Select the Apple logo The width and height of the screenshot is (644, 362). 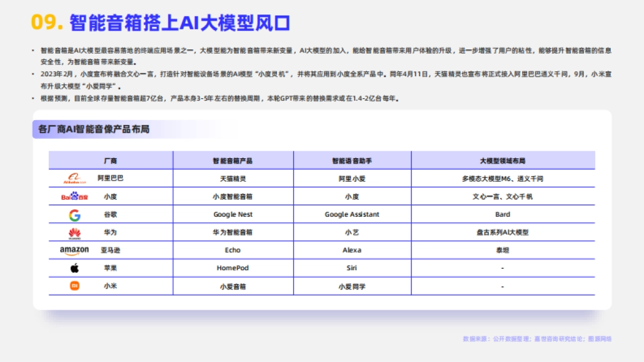pyautogui.click(x=74, y=268)
